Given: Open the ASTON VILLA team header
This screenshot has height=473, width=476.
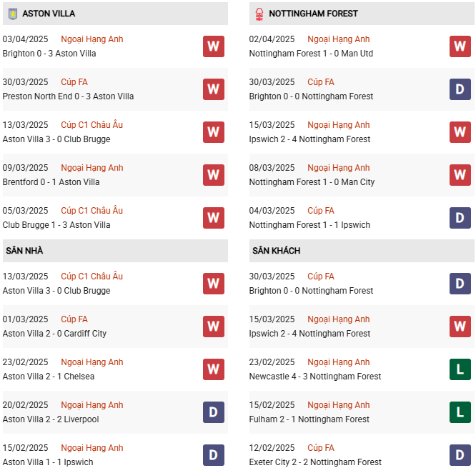Looking at the screenshot, I should (49, 14).
